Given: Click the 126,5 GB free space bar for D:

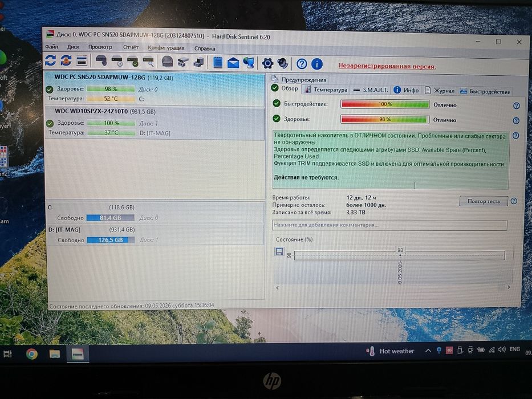Looking at the screenshot, I should click(111, 240).
